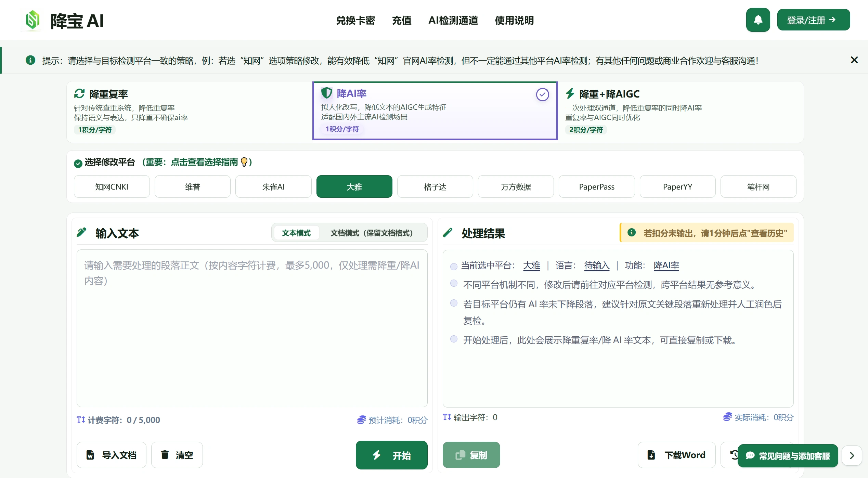This screenshot has width=868, height=478.
Task: Choose the 笔杆网 platform
Action: click(758, 187)
